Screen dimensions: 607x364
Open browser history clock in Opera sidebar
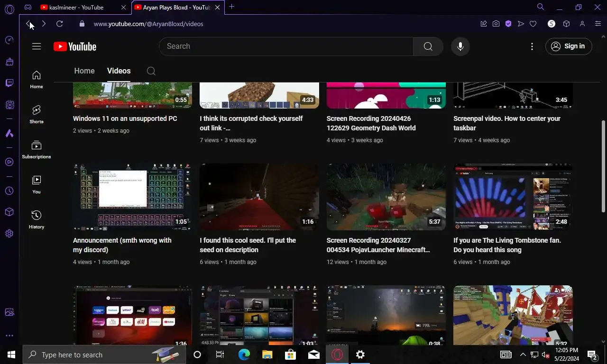pyautogui.click(x=9, y=191)
